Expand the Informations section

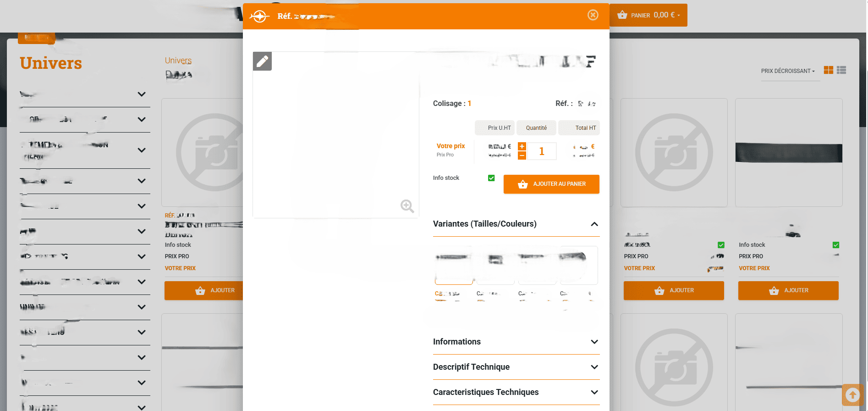click(x=594, y=342)
